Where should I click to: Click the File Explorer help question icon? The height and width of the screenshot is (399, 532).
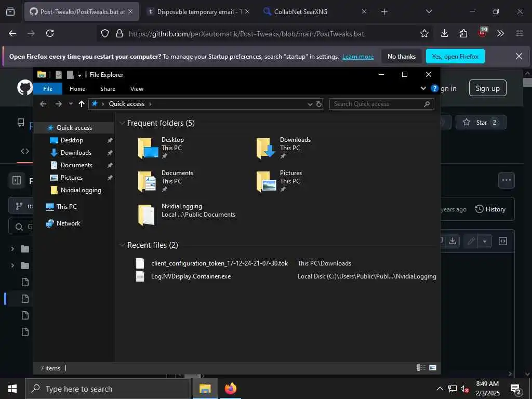(x=434, y=88)
